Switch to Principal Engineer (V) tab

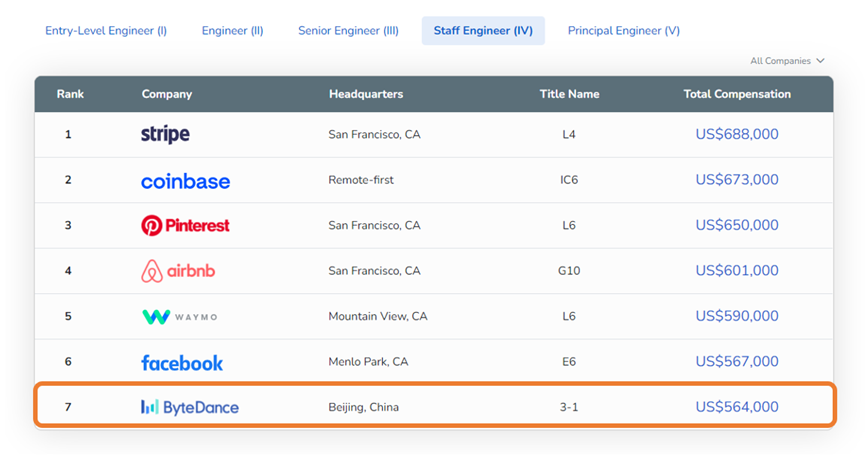624,31
